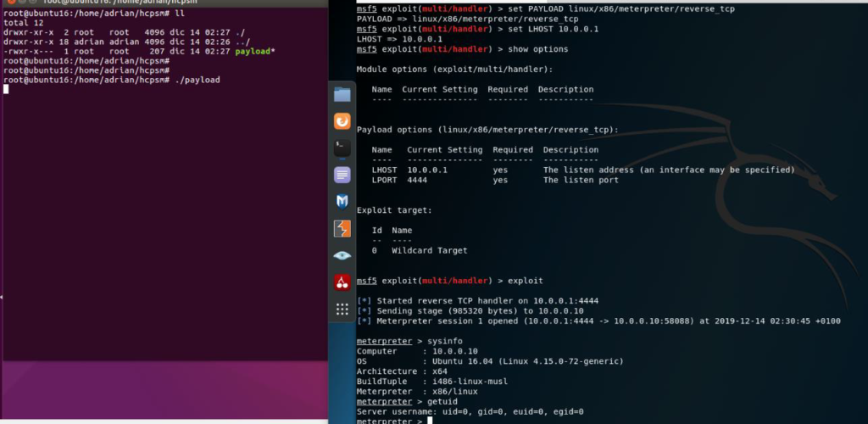Click the payload* file name in Ubuntu terminal
The height and width of the screenshot is (424, 868).
(254, 52)
